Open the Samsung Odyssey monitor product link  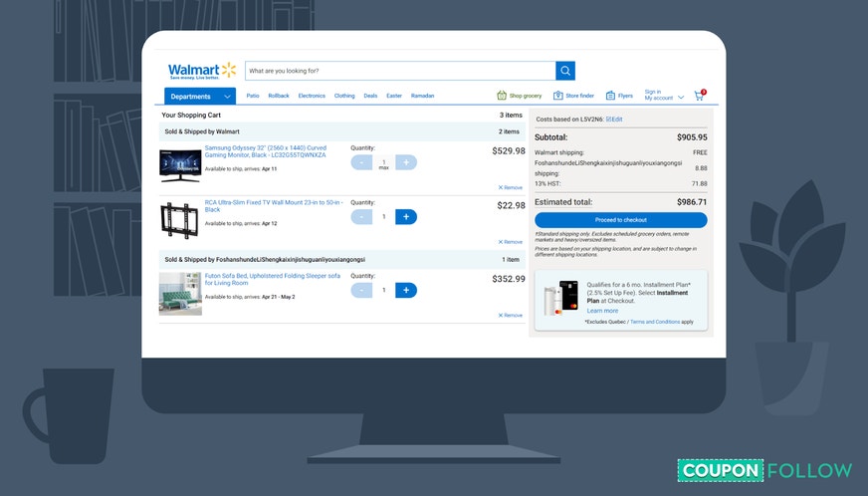pos(266,151)
